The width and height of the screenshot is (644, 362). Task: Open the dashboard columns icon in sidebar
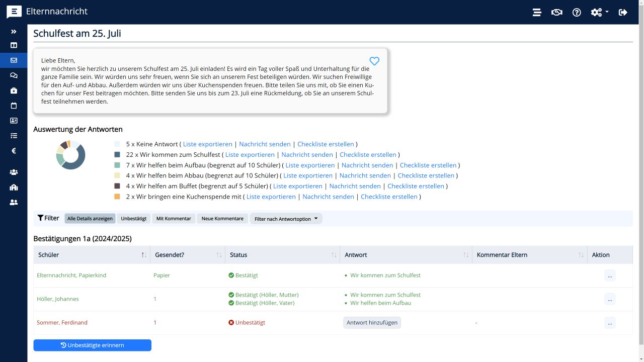click(14, 45)
